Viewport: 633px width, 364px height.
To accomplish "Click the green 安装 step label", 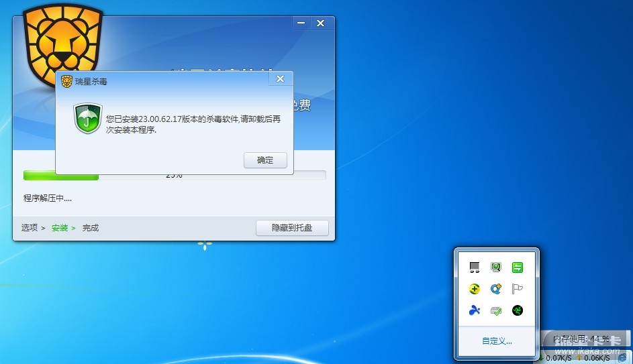I will click(x=60, y=228).
